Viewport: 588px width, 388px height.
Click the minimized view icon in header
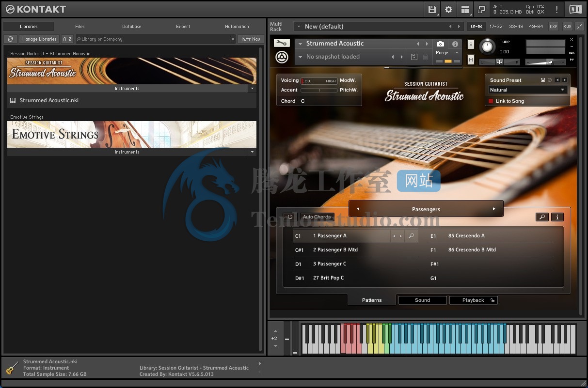[481, 9]
